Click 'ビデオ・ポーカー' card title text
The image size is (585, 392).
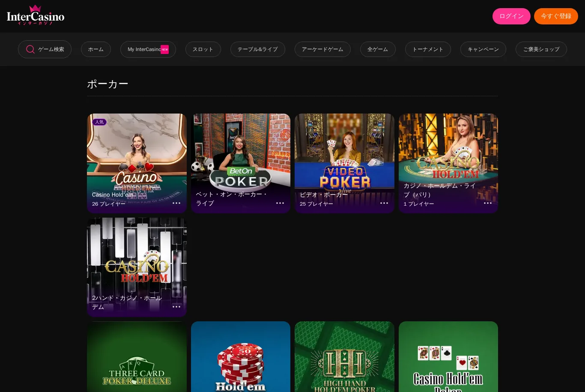click(324, 195)
